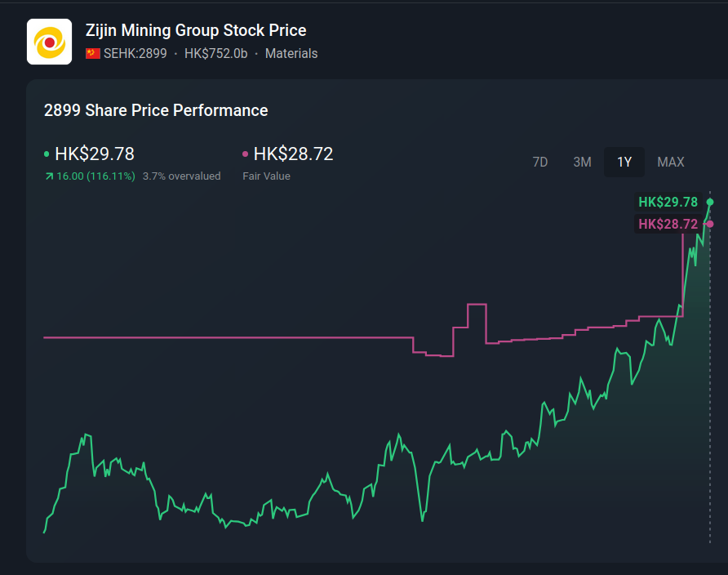Select the 1Y time range tab

[x=624, y=162]
